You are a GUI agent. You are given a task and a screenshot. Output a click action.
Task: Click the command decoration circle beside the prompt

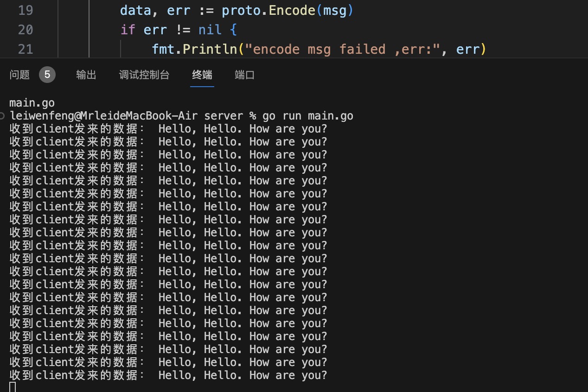coord(3,116)
